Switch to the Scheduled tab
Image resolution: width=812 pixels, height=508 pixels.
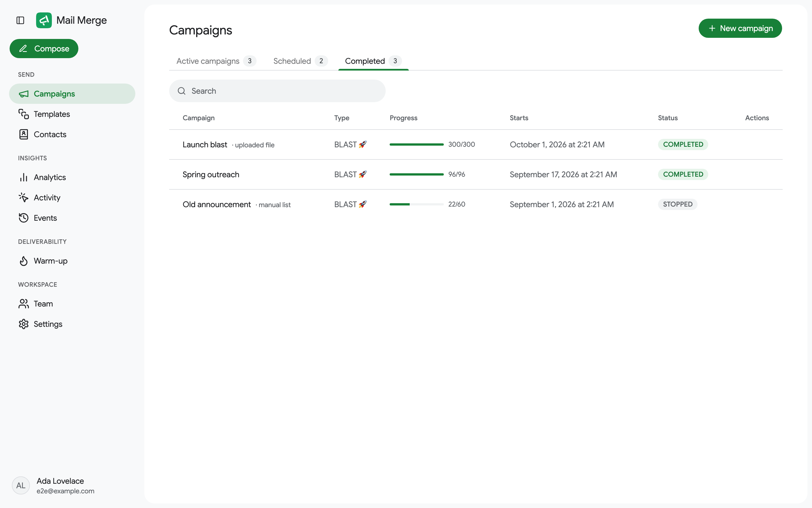tap(300, 61)
